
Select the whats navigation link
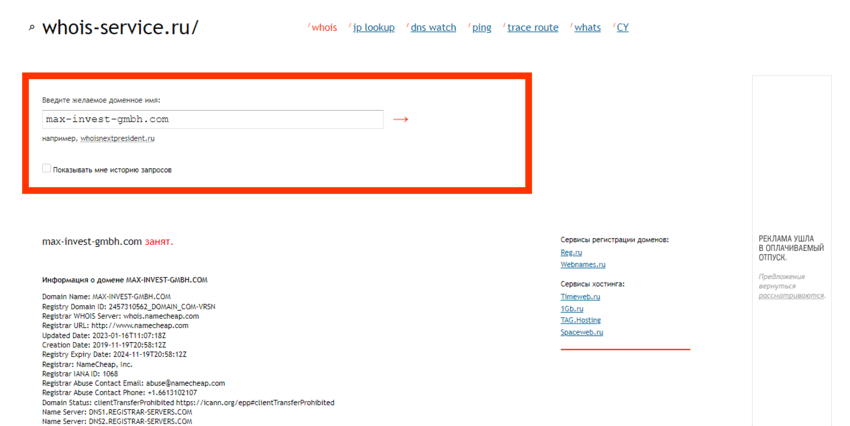[x=588, y=27]
